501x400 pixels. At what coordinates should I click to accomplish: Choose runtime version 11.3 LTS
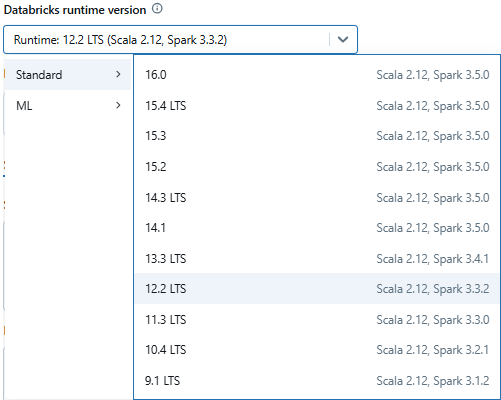[x=317, y=320]
